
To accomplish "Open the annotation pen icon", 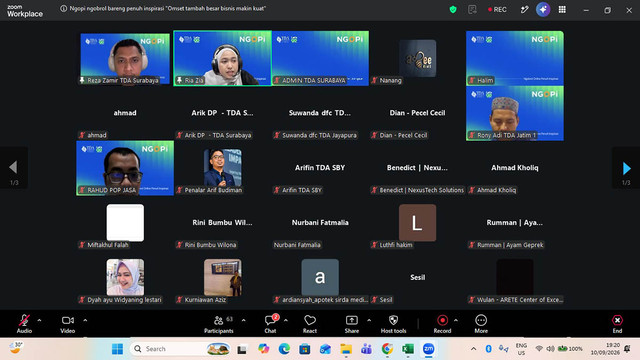I will click(x=524, y=10).
